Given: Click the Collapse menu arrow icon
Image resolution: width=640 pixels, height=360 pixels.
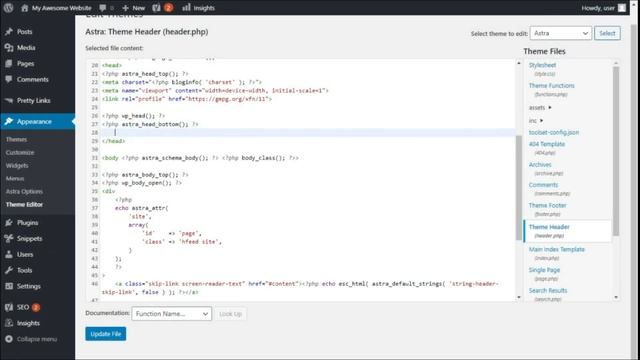Looking at the screenshot, I should tap(9, 339).
